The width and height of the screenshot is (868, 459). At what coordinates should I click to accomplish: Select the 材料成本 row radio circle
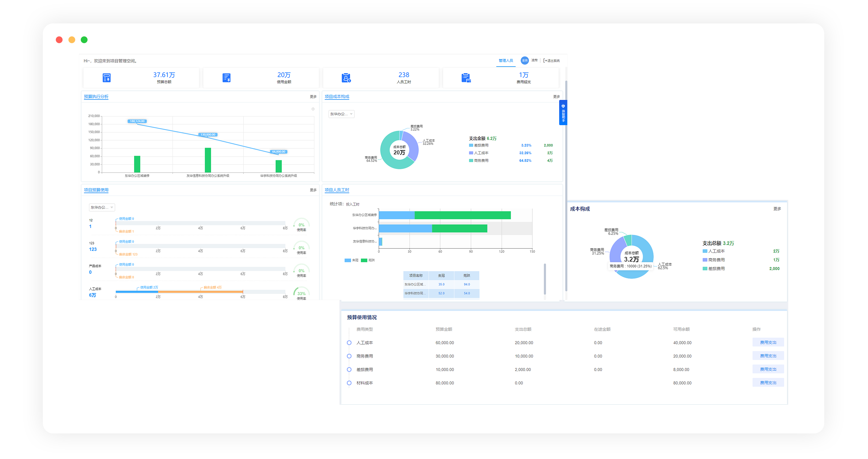coord(349,383)
